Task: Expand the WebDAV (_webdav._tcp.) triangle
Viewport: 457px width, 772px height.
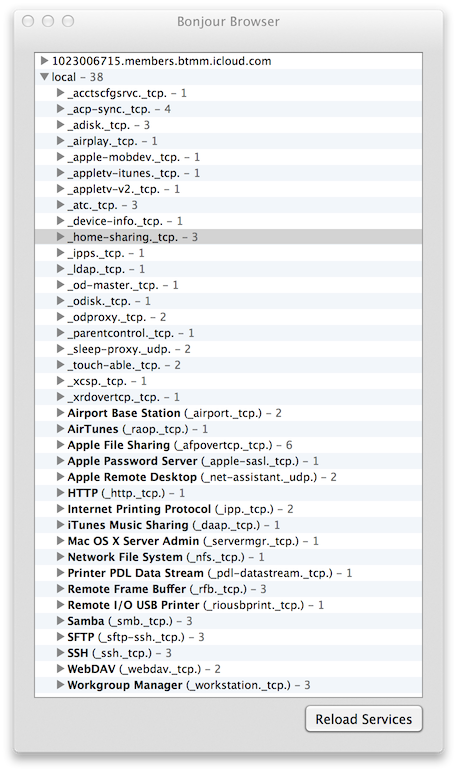Action: click(x=60, y=669)
